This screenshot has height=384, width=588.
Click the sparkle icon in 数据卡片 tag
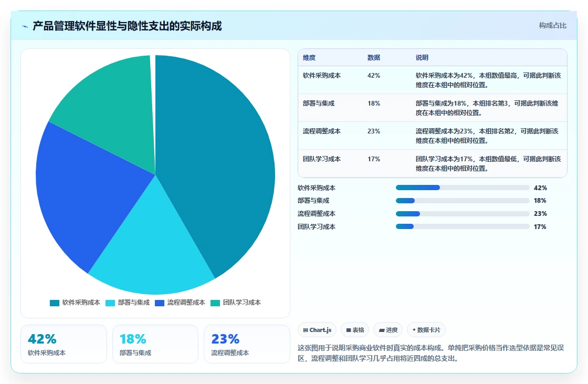pos(414,330)
